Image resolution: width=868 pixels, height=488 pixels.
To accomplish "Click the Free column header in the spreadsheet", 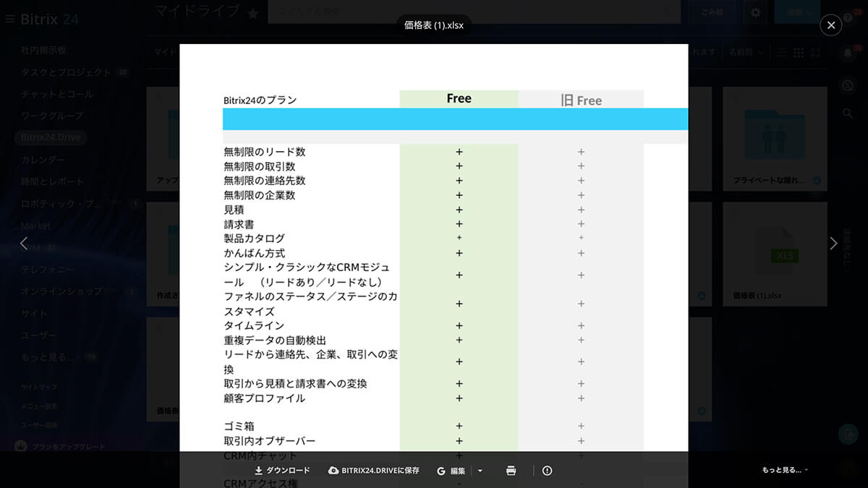I will (x=459, y=99).
